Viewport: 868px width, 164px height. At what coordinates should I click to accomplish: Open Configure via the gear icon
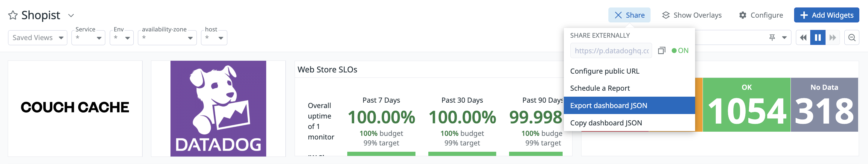click(x=743, y=15)
